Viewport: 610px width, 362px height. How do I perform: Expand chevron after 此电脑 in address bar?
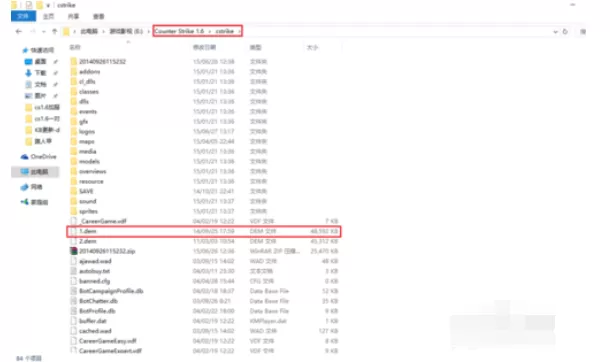click(x=103, y=31)
